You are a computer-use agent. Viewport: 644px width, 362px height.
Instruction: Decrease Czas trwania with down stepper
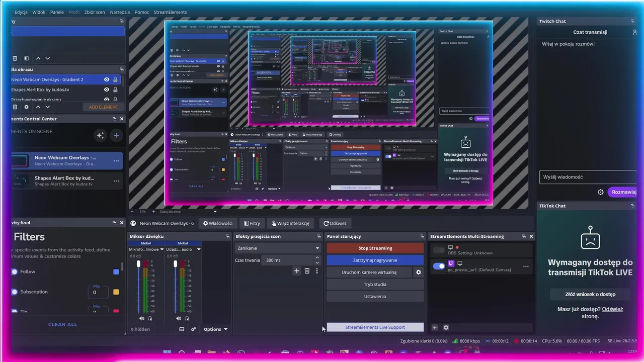click(317, 263)
